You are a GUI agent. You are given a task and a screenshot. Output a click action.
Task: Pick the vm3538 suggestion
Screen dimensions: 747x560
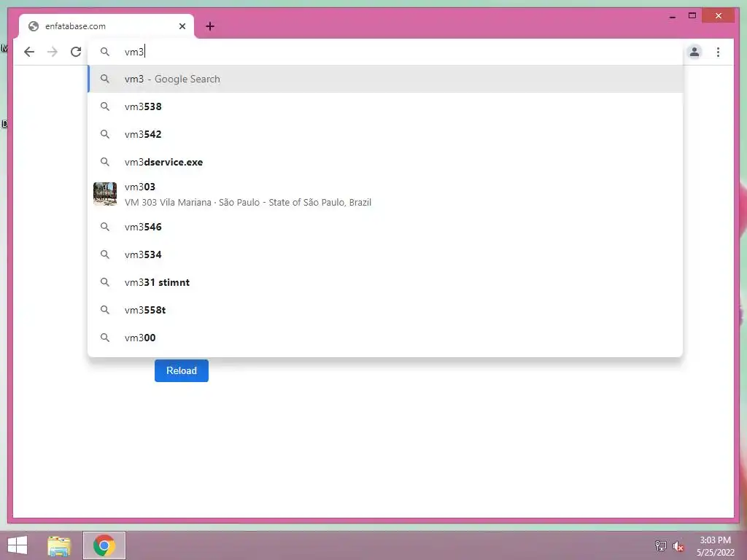click(385, 106)
